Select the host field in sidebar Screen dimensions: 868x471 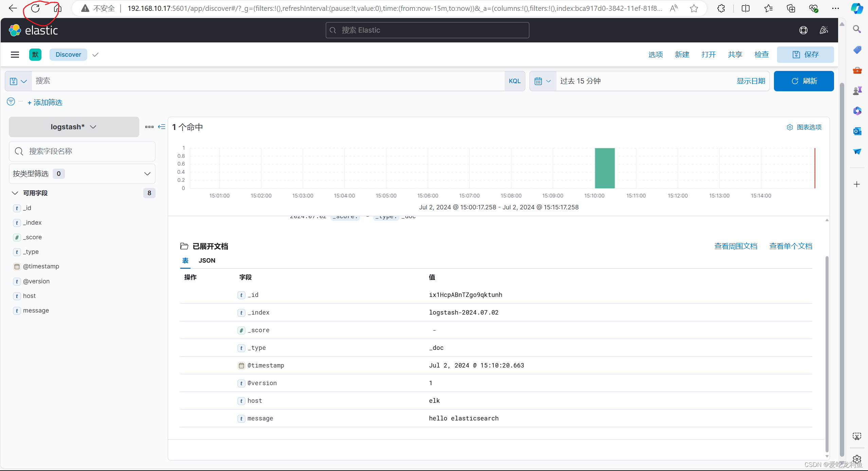tap(29, 296)
